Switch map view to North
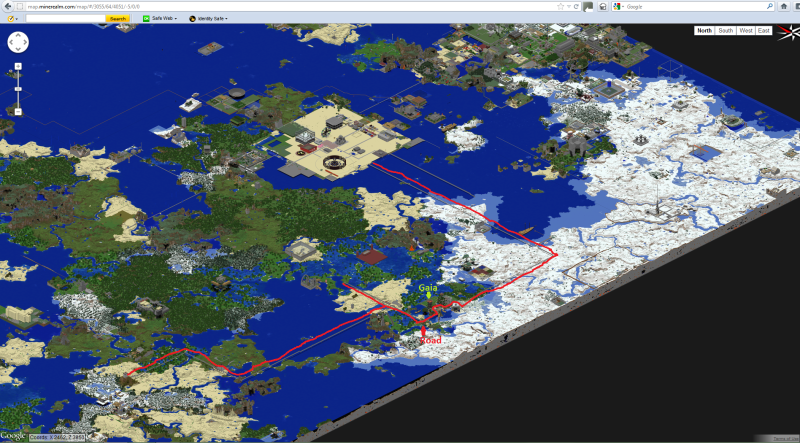The width and height of the screenshot is (800, 443). 705,31
